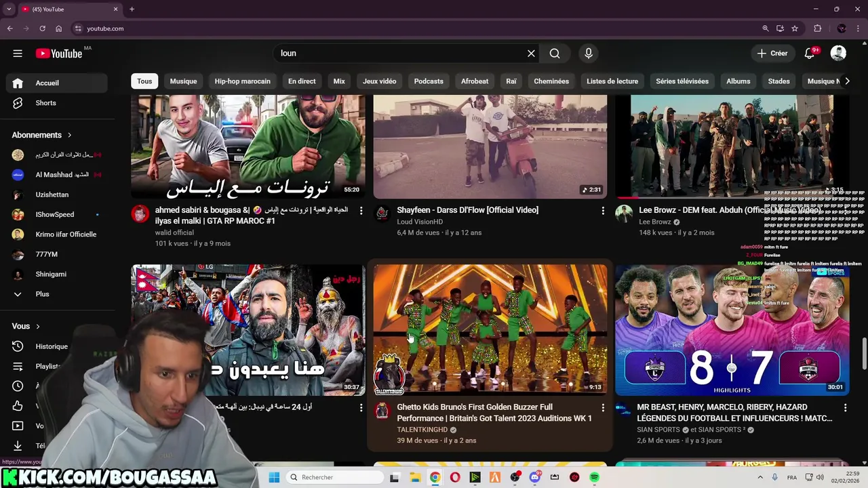Open the Shinigami subscription
The height and width of the screenshot is (488, 868).
click(x=57, y=274)
